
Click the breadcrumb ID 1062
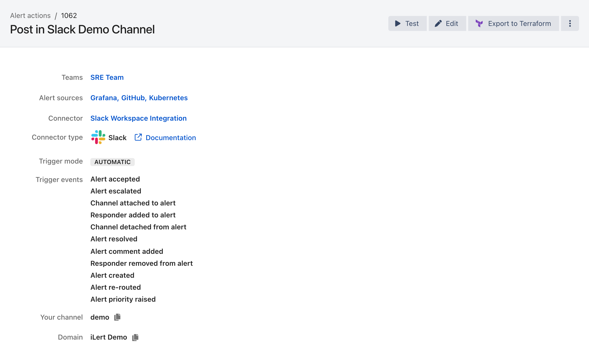click(x=69, y=15)
